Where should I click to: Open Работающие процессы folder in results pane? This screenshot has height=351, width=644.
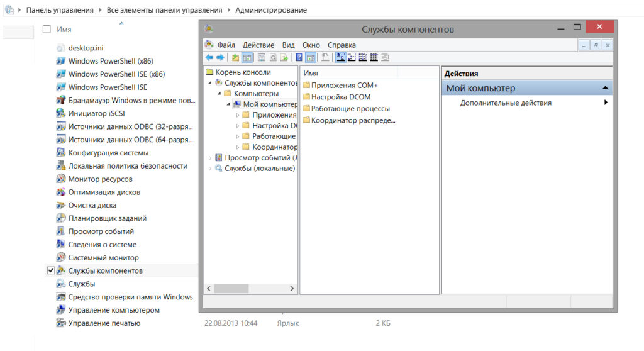pyautogui.click(x=347, y=109)
